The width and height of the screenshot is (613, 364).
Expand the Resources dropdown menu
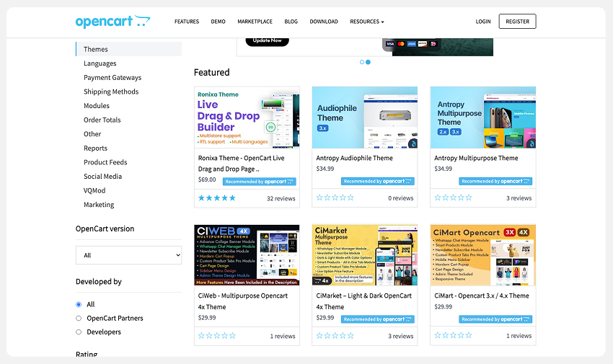pos(366,22)
